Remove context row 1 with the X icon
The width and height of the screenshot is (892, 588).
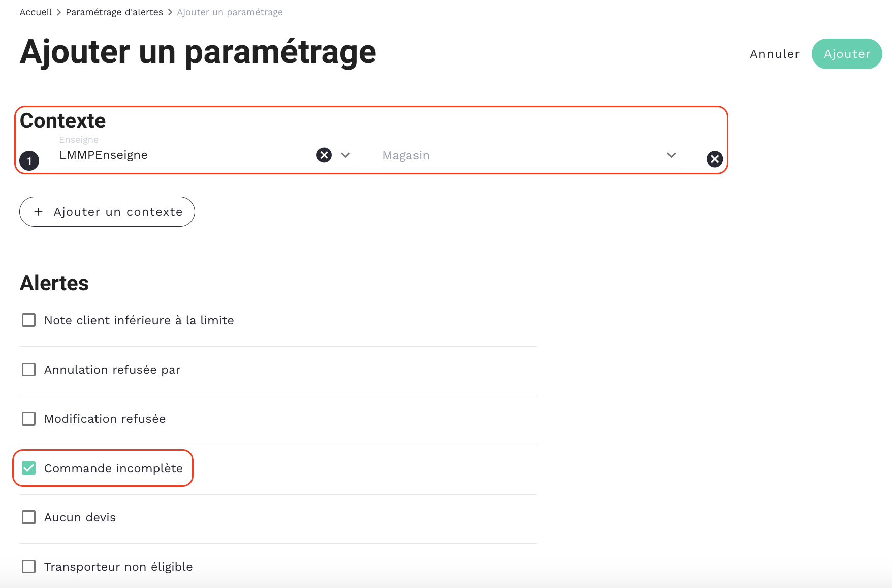(x=714, y=159)
